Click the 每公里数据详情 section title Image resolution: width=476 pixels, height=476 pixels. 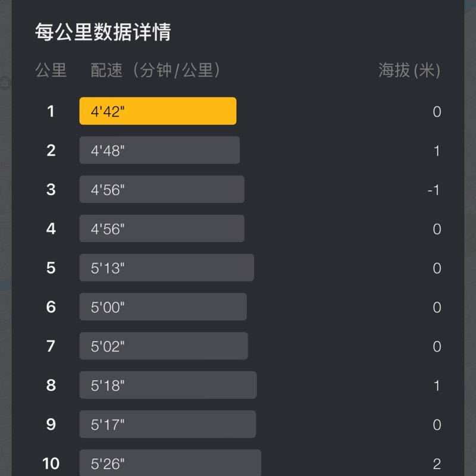coord(103,32)
